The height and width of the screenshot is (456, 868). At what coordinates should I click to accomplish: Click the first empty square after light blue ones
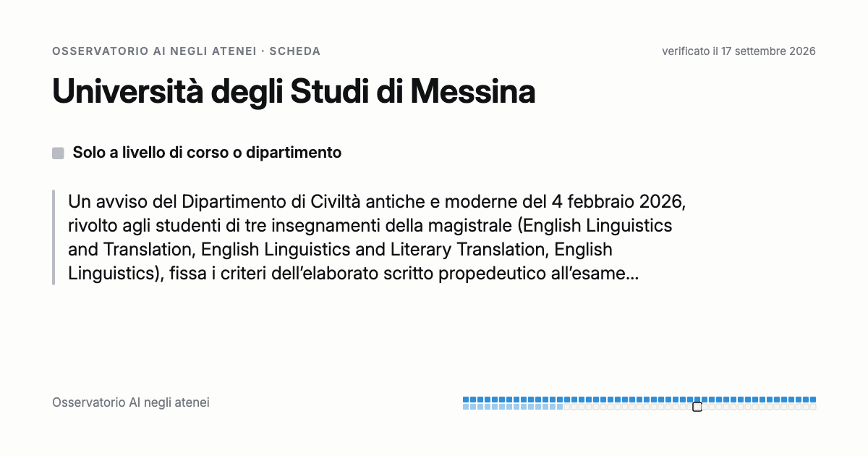[x=567, y=407]
